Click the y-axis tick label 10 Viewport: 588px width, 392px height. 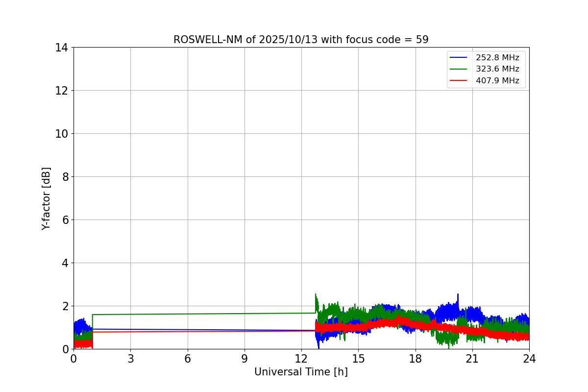tap(62, 134)
